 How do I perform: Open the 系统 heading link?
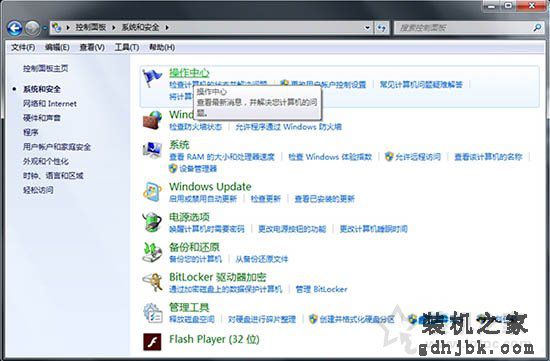(179, 145)
